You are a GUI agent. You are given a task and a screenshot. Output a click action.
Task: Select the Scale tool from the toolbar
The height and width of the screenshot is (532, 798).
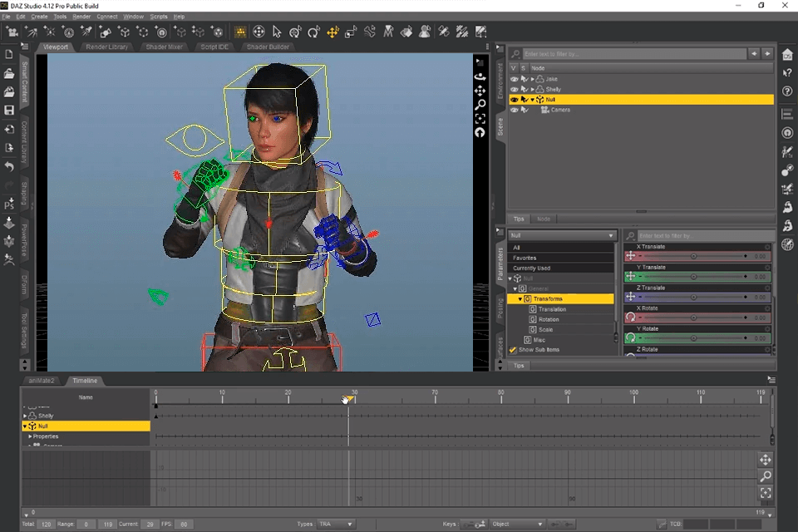click(351, 32)
